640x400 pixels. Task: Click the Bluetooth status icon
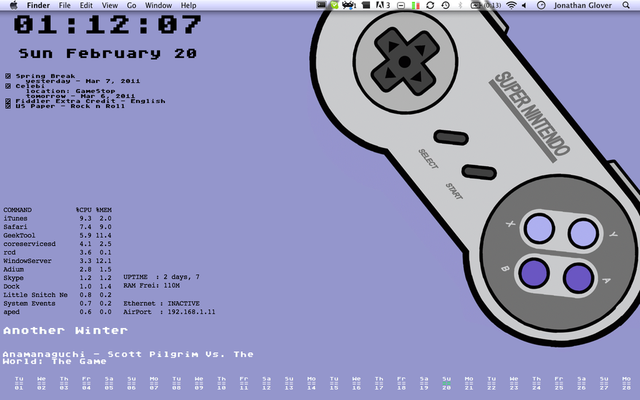tap(462, 5)
